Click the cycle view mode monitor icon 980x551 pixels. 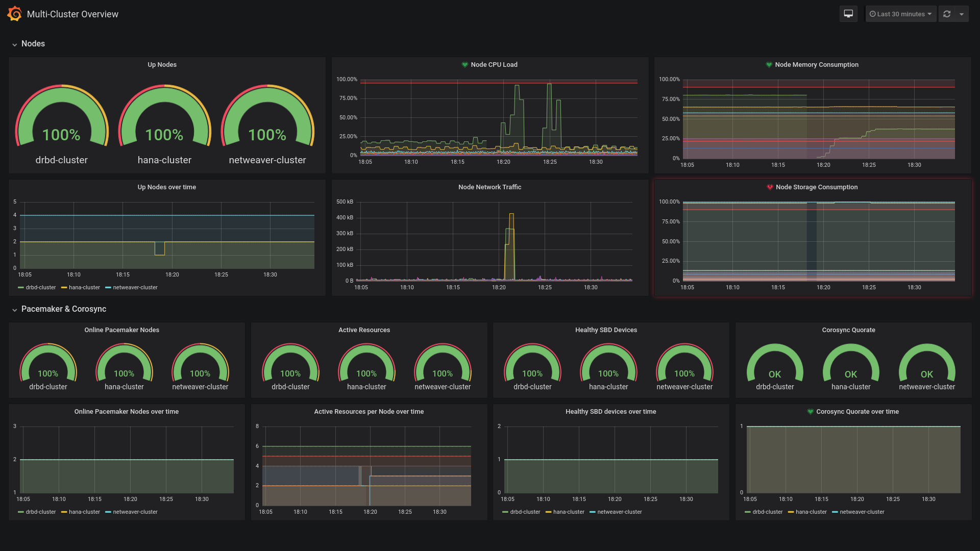coord(848,14)
